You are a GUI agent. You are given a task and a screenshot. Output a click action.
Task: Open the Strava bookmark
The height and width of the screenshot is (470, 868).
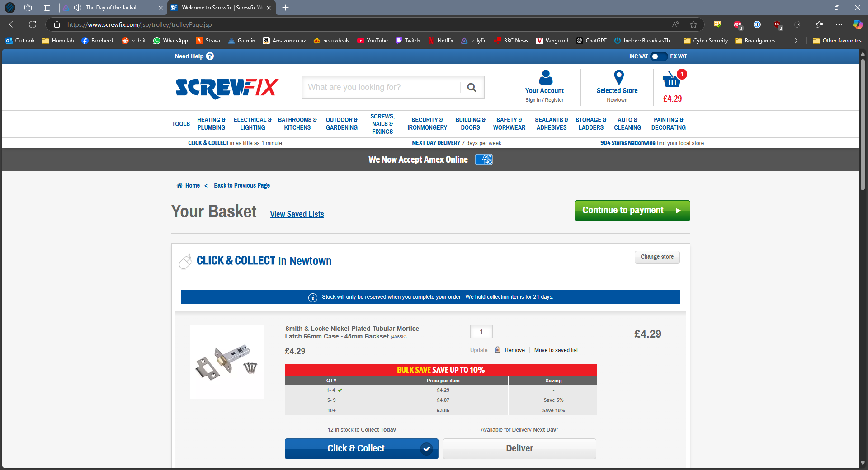pos(208,41)
